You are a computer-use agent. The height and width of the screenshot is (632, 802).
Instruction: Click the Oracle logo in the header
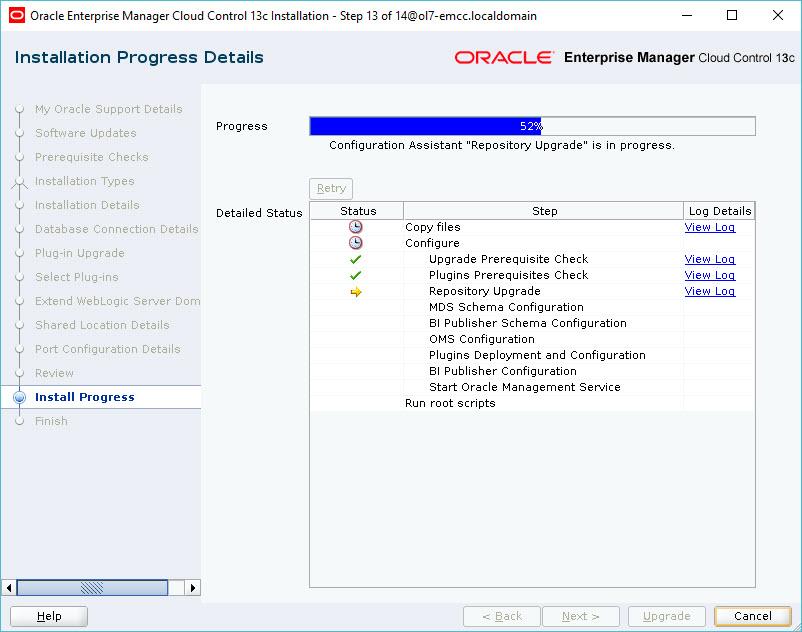[504, 57]
